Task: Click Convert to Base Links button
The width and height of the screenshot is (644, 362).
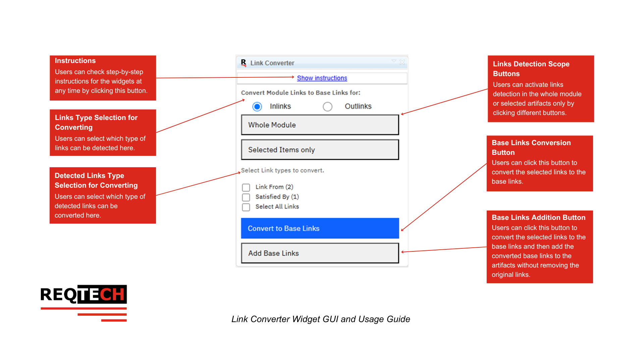Action: (x=320, y=228)
